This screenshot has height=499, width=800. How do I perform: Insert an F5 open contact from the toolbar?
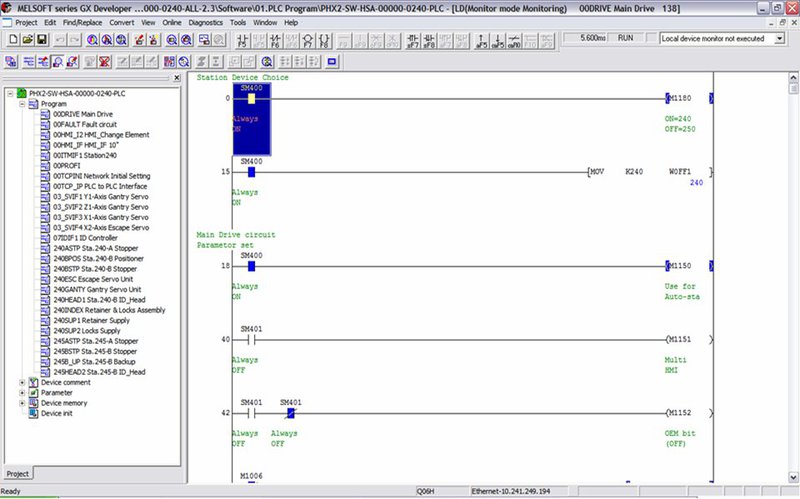pos(243,40)
